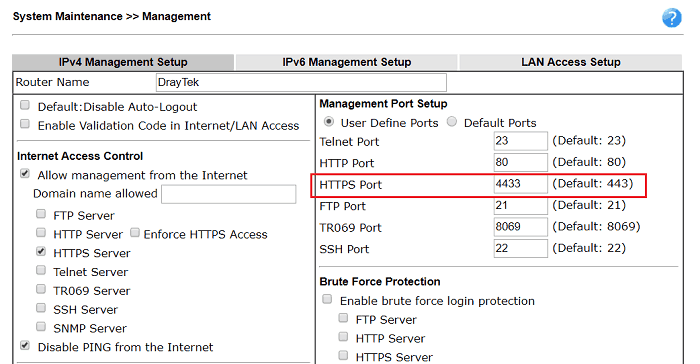Enable brute force login protection checkbox

pyautogui.click(x=327, y=299)
